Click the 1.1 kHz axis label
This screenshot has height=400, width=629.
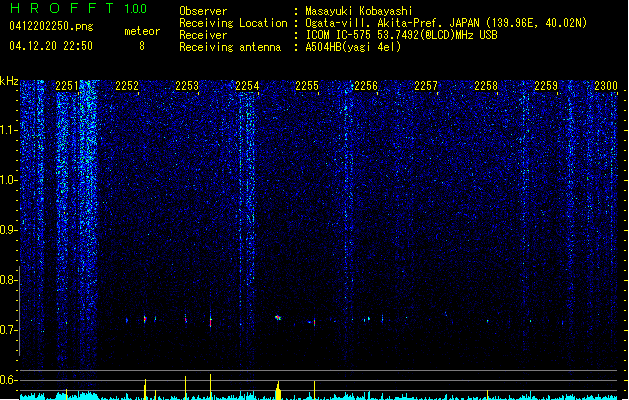point(8,130)
